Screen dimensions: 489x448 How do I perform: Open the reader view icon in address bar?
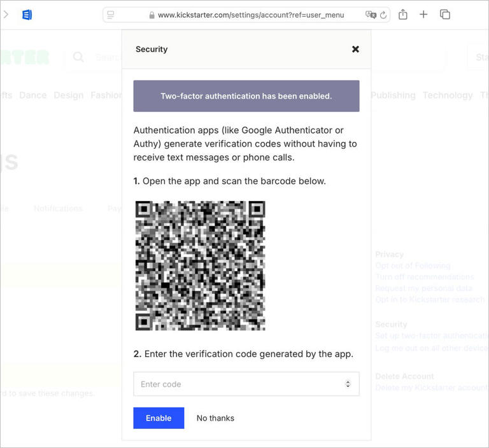[x=111, y=15]
